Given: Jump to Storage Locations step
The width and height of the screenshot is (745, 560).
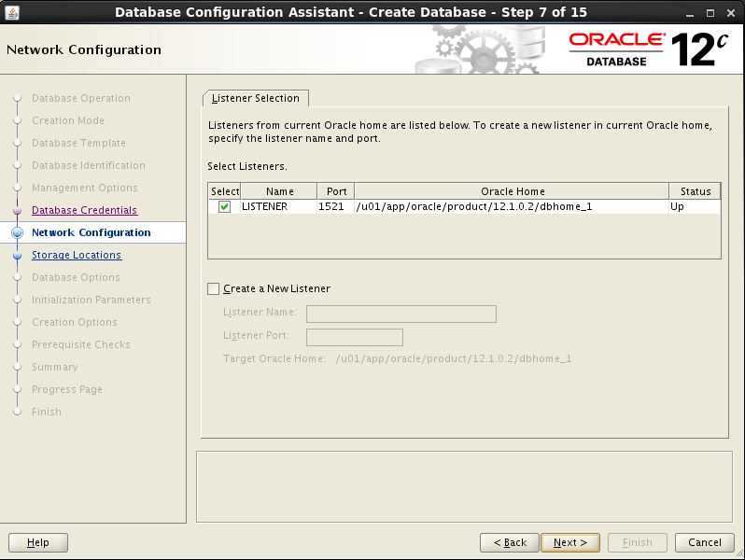Looking at the screenshot, I should [x=77, y=255].
